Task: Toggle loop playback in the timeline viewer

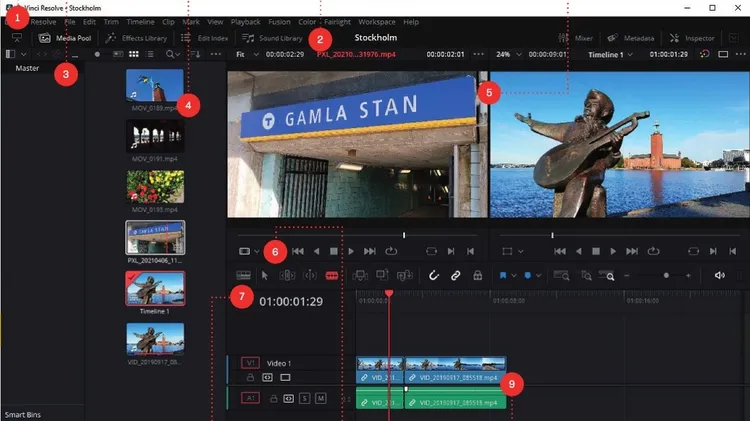Action: click(x=653, y=251)
